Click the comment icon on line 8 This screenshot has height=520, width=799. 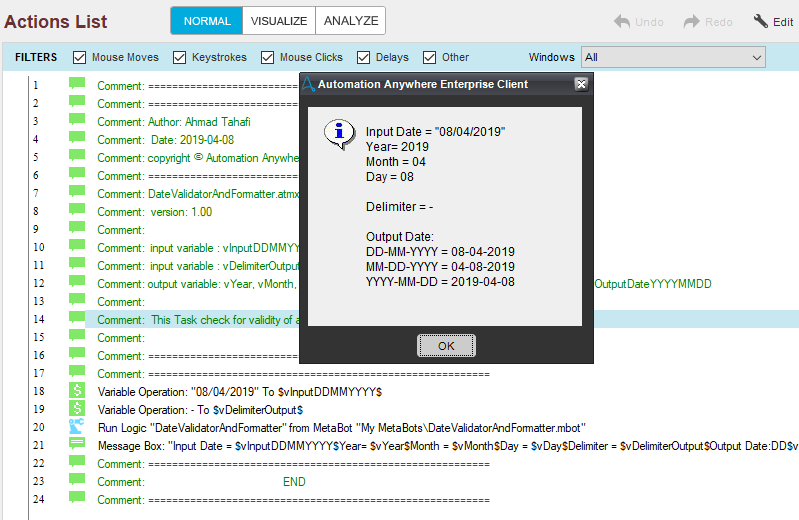coord(77,210)
